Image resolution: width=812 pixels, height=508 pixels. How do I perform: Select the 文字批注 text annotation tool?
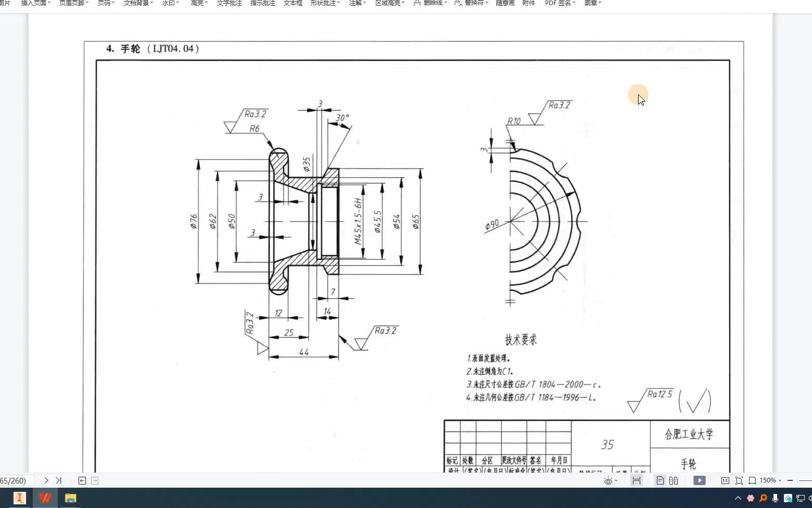[x=229, y=3]
